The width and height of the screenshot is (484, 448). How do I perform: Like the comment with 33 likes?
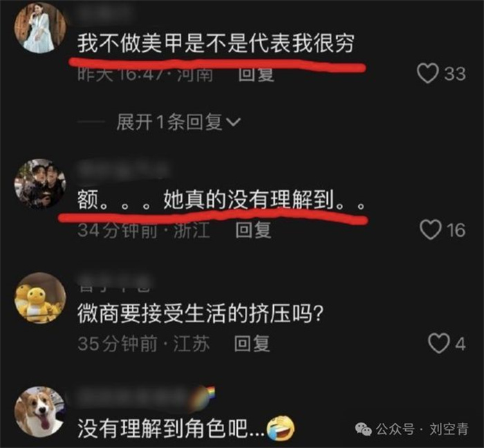pyautogui.click(x=428, y=73)
